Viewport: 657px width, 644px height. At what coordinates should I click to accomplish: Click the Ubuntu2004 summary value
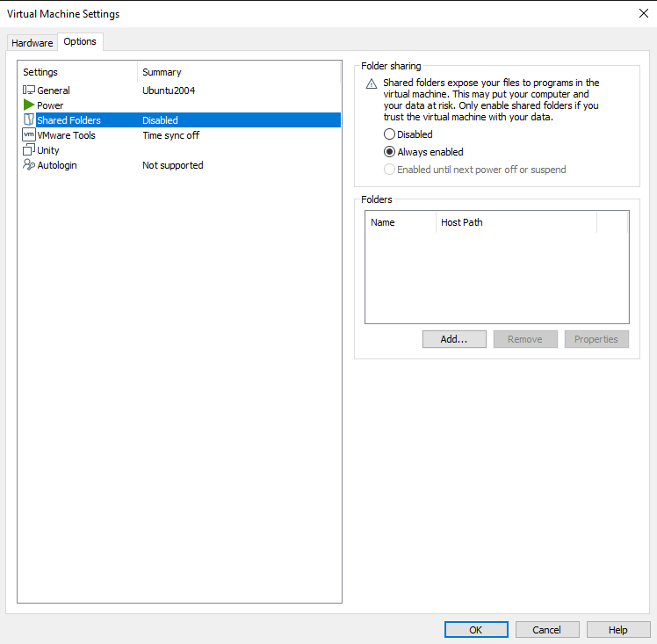169,90
